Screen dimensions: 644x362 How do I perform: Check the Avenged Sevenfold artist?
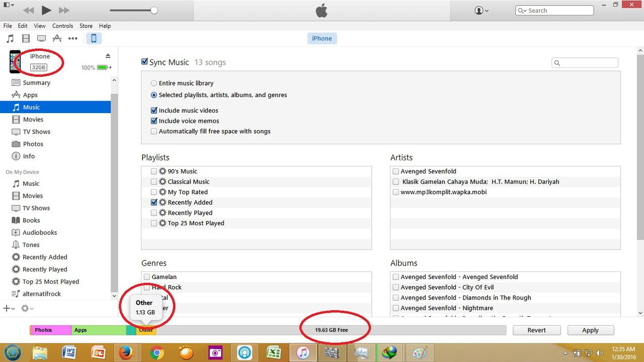tap(396, 171)
